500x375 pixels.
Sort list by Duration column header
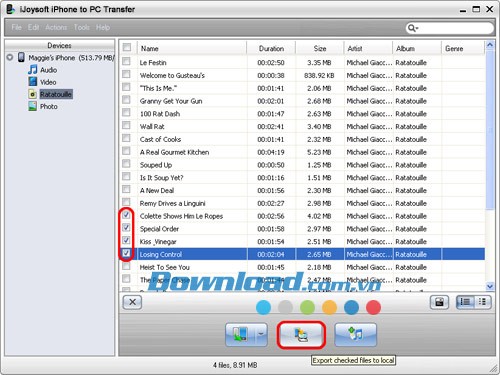coord(271,48)
